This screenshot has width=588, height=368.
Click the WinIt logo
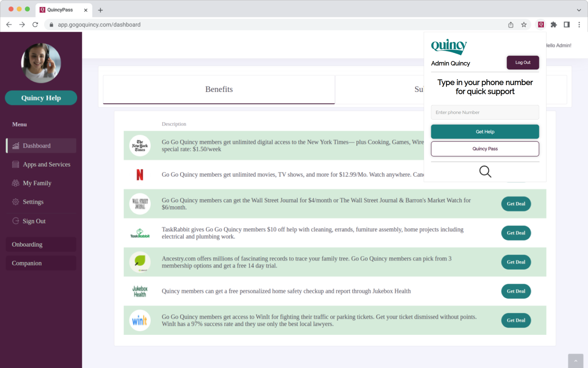[x=140, y=321]
